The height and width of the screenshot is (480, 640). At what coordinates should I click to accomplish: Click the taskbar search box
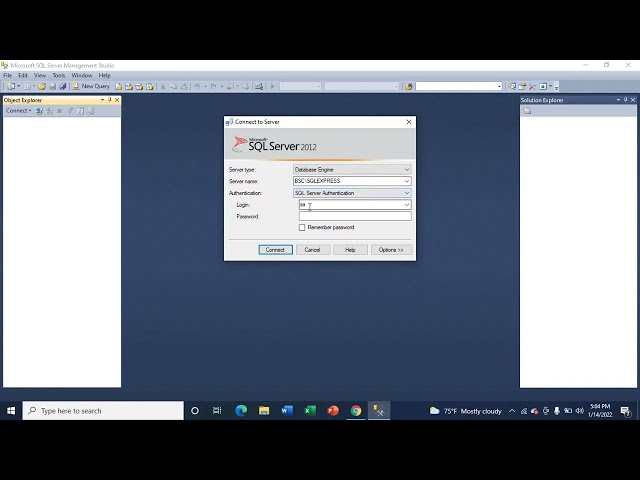pos(103,411)
